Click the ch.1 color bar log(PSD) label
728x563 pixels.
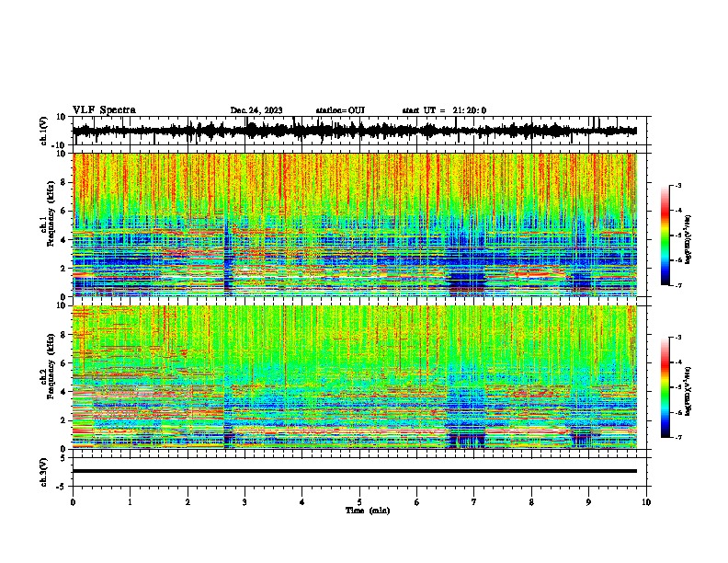tap(688, 239)
